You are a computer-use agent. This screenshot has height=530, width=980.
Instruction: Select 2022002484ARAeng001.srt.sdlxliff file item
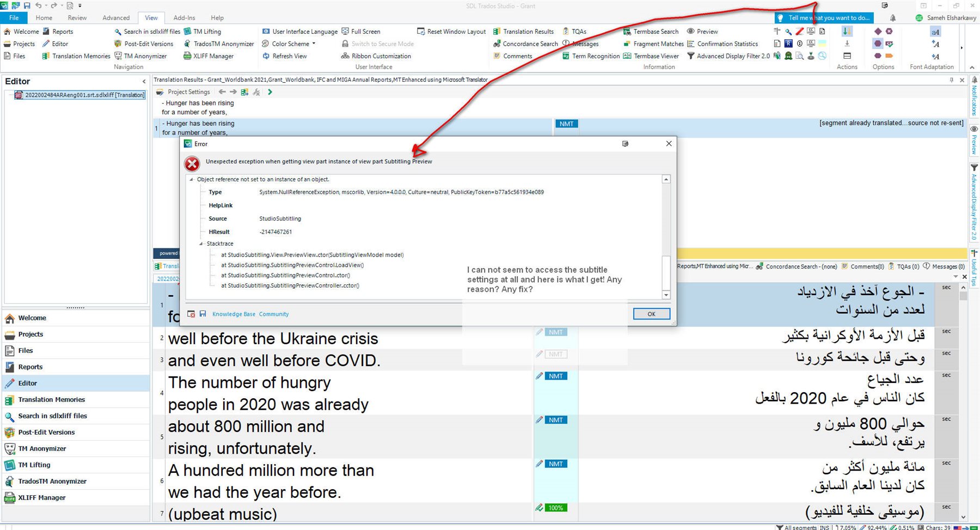tap(80, 95)
